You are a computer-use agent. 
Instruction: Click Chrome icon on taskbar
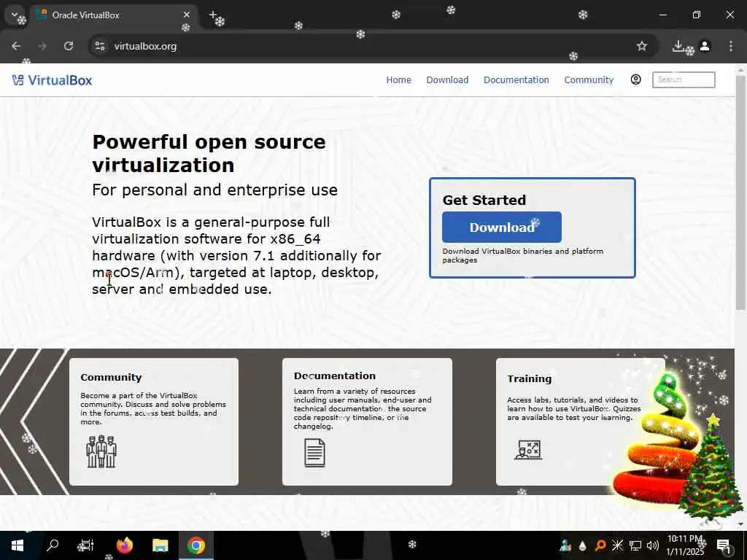click(x=196, y=545)
